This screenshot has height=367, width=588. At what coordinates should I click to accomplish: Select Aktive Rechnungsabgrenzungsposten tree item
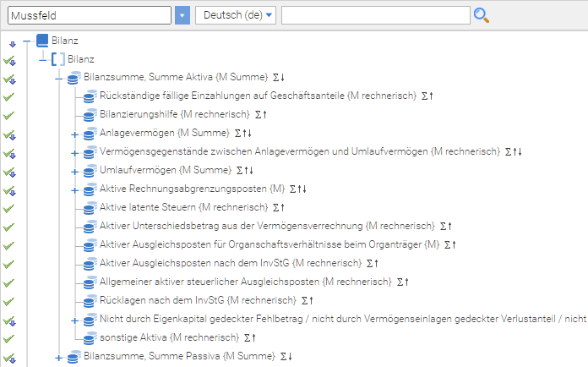(x=192, y=189)
